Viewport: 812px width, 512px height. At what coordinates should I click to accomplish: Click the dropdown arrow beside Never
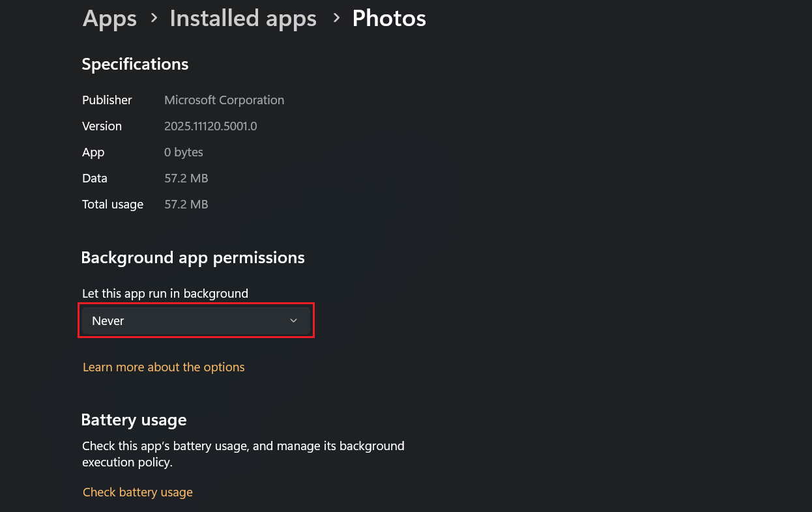coord(293,320)
